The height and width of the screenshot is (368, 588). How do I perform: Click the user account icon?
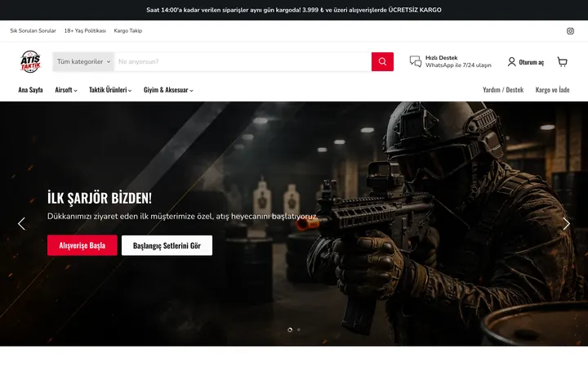pyautogui.click(x=511, y=61)
